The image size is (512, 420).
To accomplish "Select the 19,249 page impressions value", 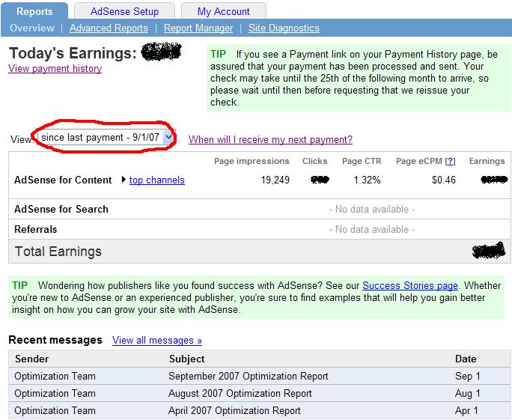I will click(x=275, y=180).
